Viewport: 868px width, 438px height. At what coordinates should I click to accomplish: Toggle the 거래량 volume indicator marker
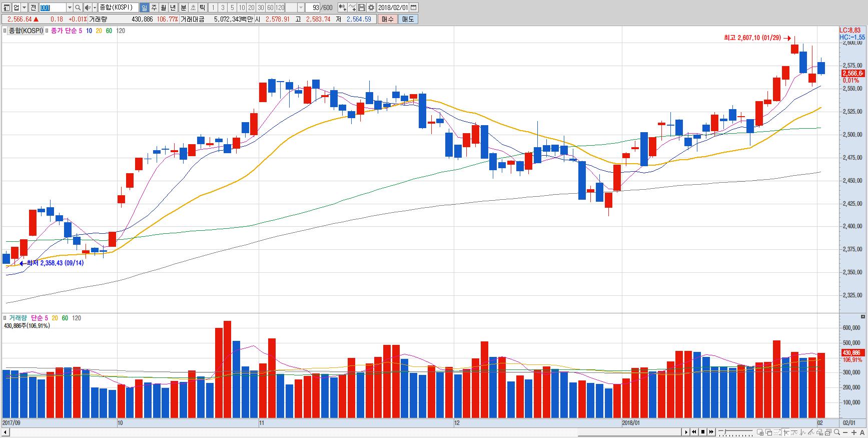[6, 318]
